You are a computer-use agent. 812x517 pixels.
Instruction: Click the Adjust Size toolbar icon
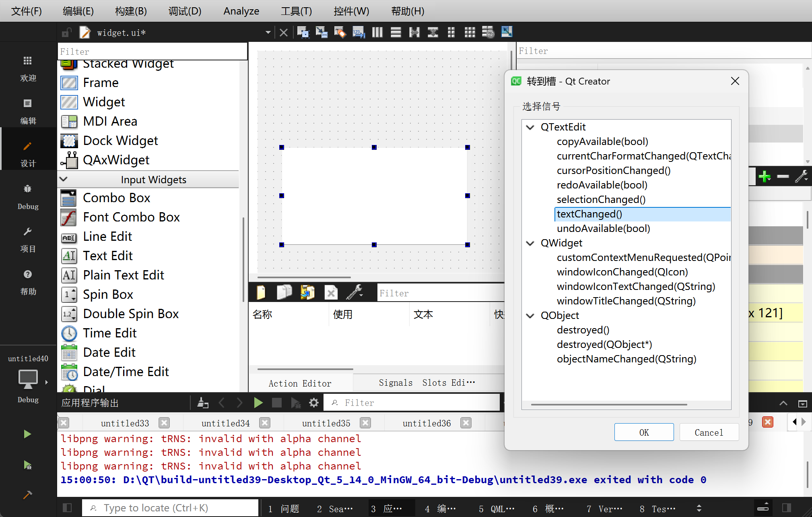point(507,32)
